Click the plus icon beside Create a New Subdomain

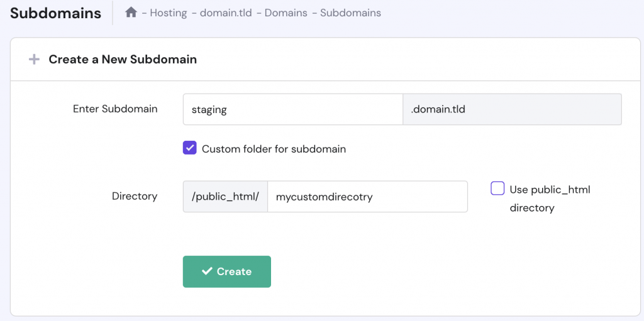(x=34, y=60)
